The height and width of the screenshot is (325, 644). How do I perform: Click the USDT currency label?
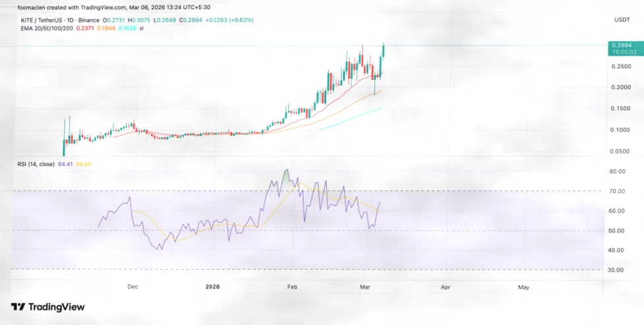coord(622,20)
